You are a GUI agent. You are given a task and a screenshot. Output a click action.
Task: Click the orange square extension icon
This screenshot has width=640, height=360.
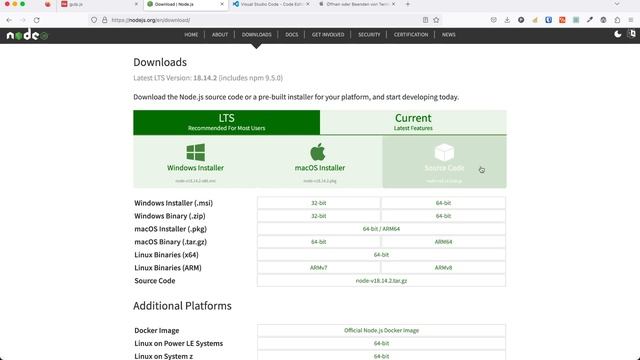pos(562,20)
